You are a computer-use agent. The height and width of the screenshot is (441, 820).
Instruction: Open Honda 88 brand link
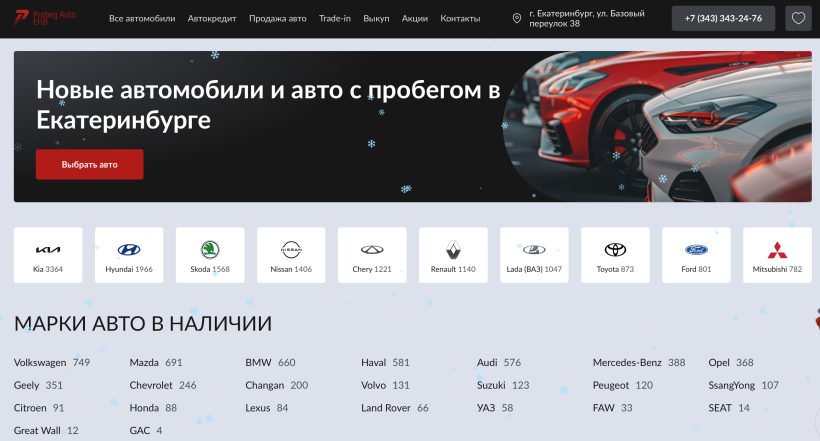(x=153, y=408)
